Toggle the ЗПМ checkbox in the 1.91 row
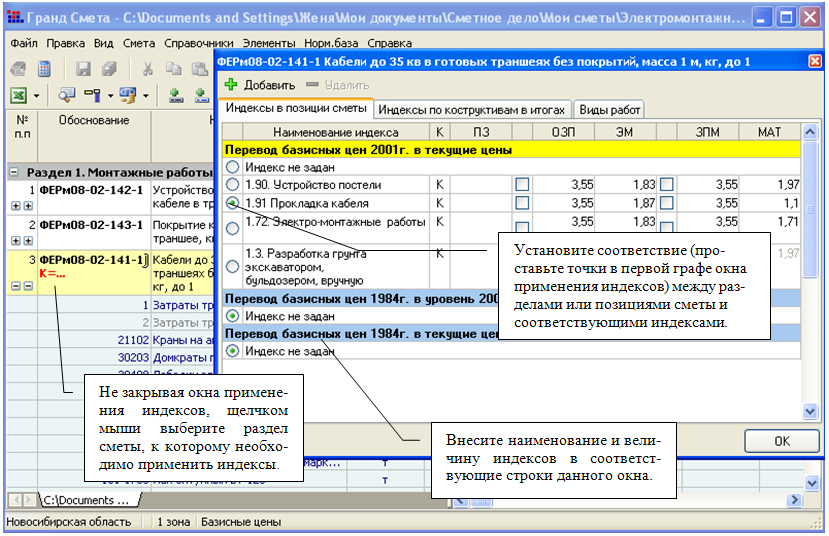This screenshot has width=829, height=536. [x=667, y=202]
